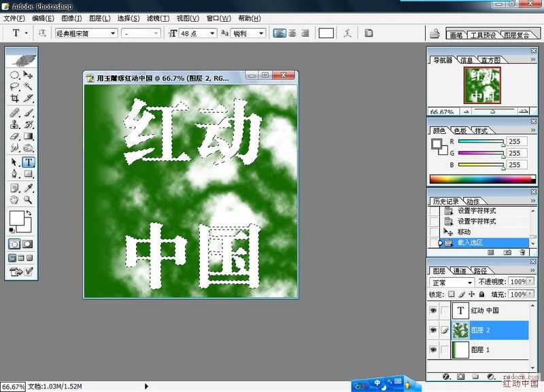
Task: Select the Gradient tool
Action: [x=28, y=136]
